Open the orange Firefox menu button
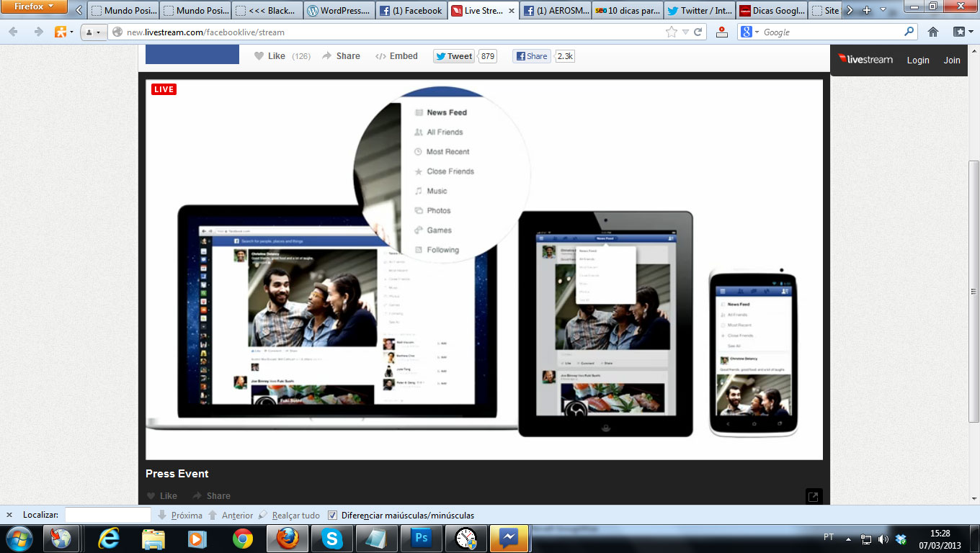980x553 pixels. tap(34, 6)
